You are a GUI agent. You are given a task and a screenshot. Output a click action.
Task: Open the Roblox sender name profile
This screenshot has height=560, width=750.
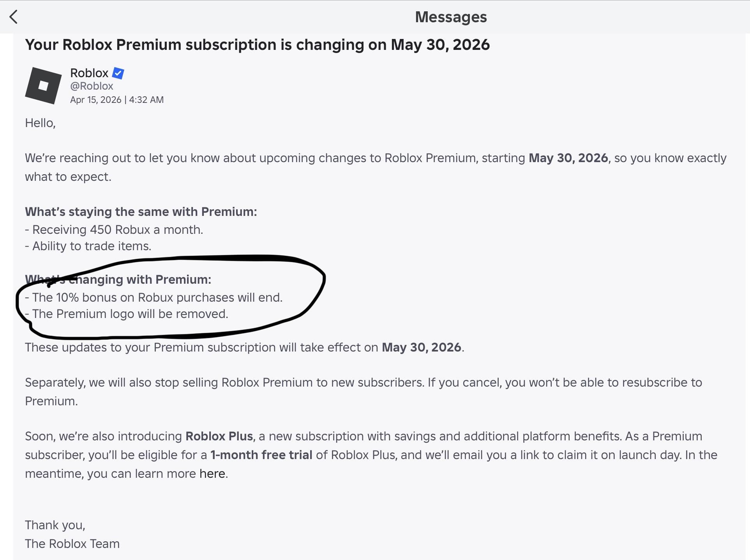point(89,73)
